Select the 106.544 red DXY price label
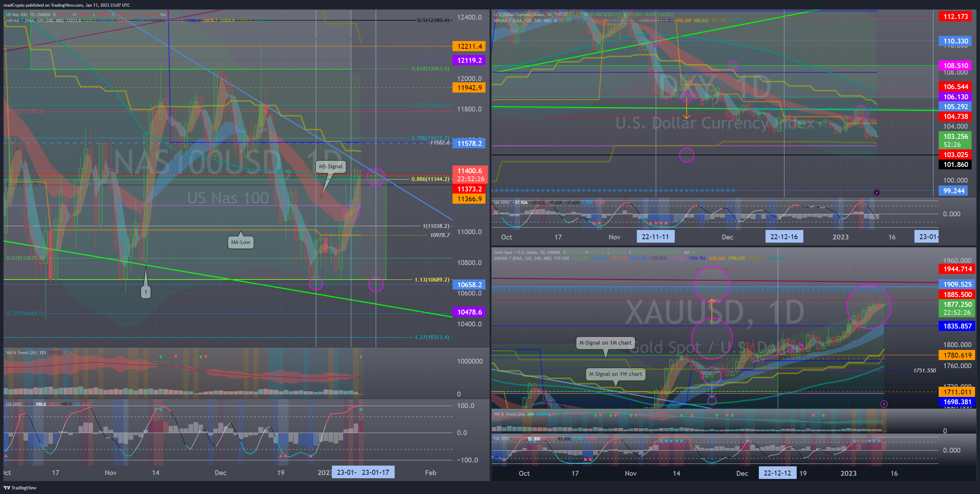This screenshot has height=494, width=980. 955,87
